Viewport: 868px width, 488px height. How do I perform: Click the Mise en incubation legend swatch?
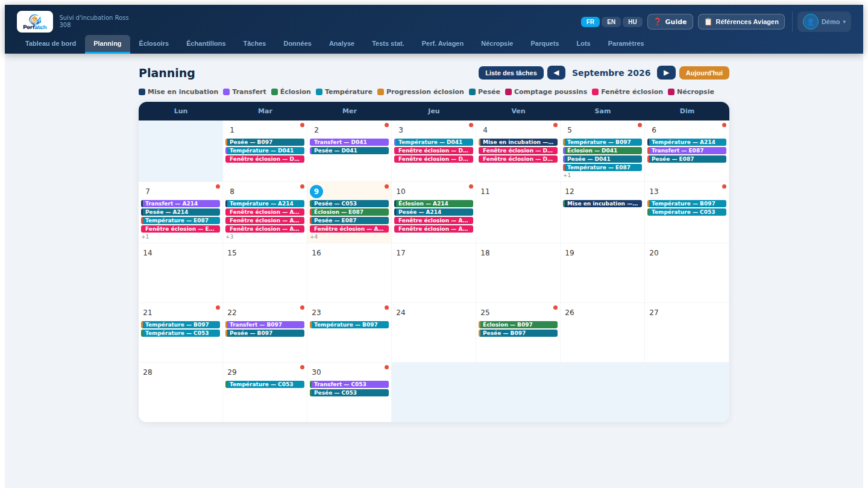click(x=142, y=92)
